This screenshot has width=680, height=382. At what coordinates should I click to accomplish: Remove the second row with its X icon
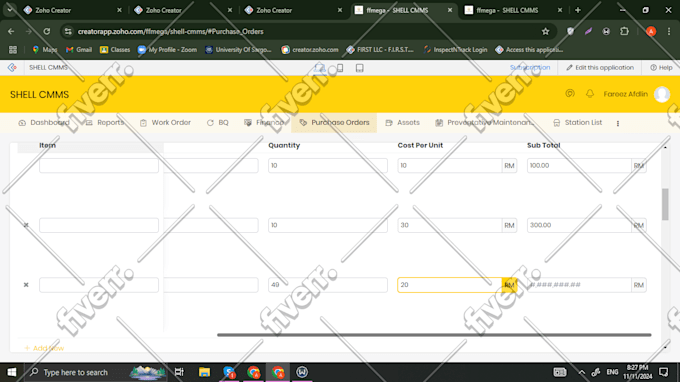pyautogui.click(x=26, y=225)
